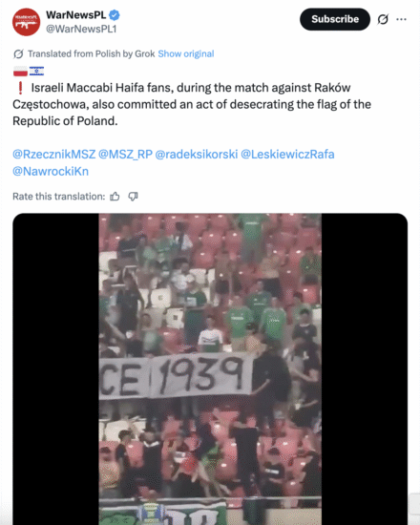The image size is (420, 525).
Task: Rate translation with thumbs up
Action: 115,197
